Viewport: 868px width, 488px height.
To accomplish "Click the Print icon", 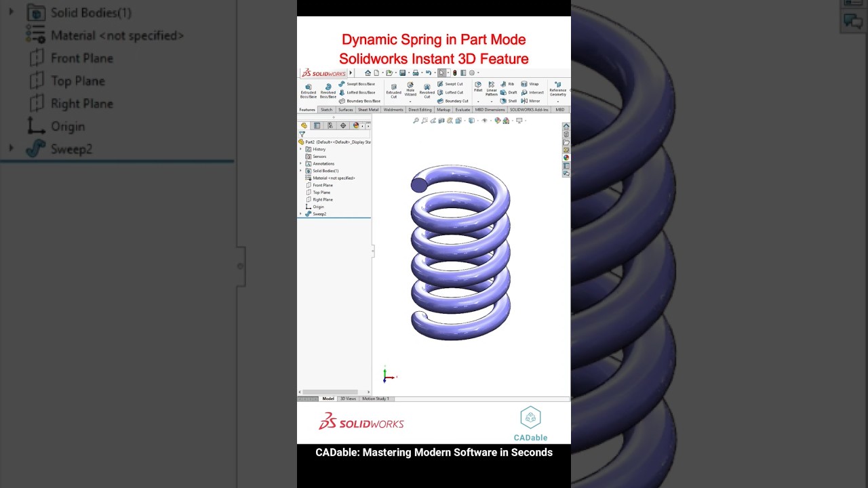I will (416, 73).
